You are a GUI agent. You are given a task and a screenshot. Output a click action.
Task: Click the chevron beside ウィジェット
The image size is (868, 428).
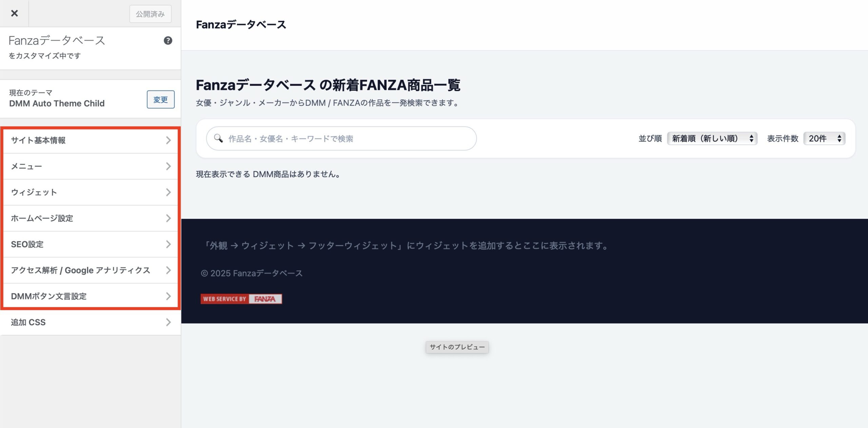(x=169, y=192)
